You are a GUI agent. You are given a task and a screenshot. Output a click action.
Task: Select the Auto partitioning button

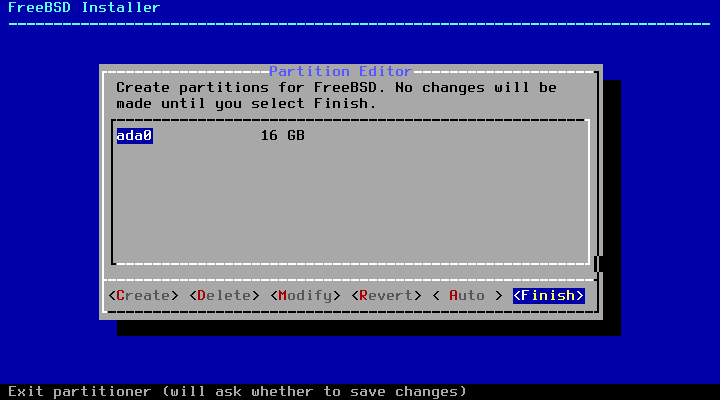click(x=467, y=295)
